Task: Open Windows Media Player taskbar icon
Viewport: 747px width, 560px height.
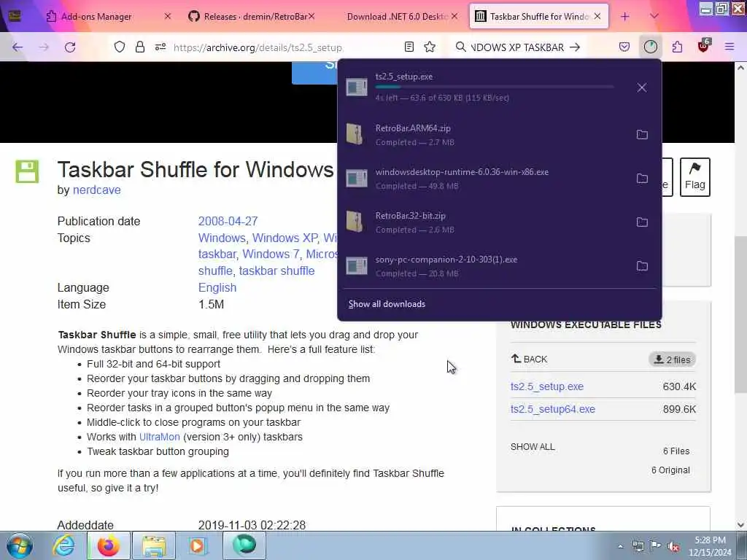Action: 198,545
